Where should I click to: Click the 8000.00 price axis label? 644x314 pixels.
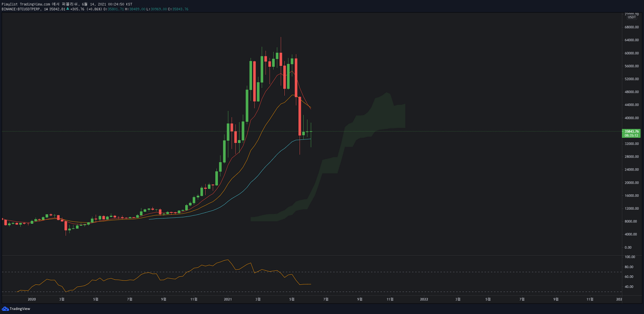coord(630,221)
